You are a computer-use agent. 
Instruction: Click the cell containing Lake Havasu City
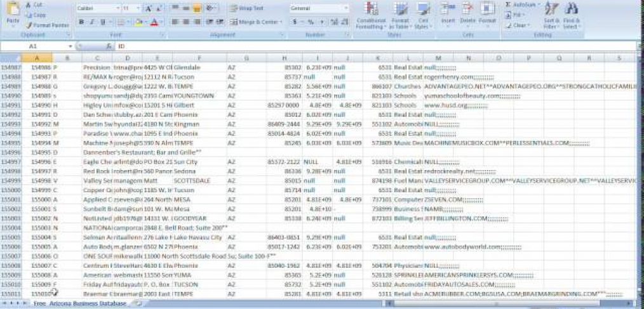(199, 237)
